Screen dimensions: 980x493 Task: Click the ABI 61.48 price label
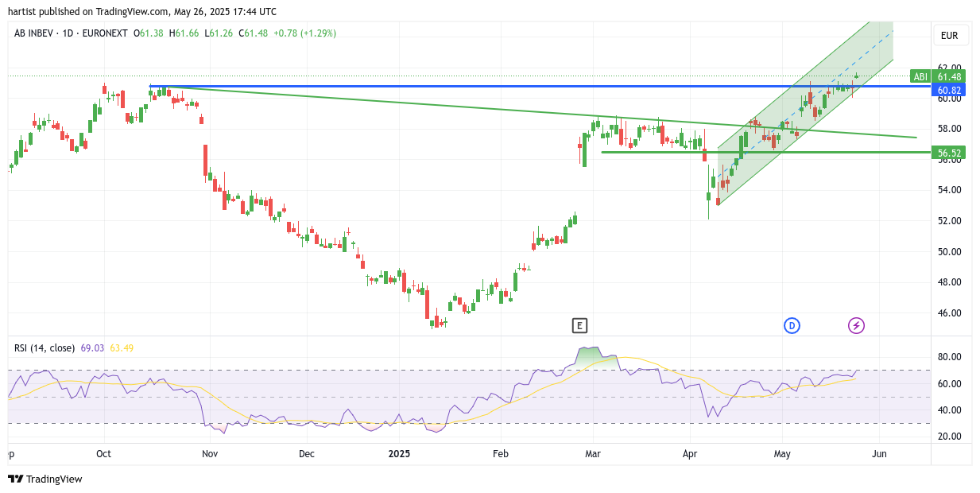pos(938,76)
